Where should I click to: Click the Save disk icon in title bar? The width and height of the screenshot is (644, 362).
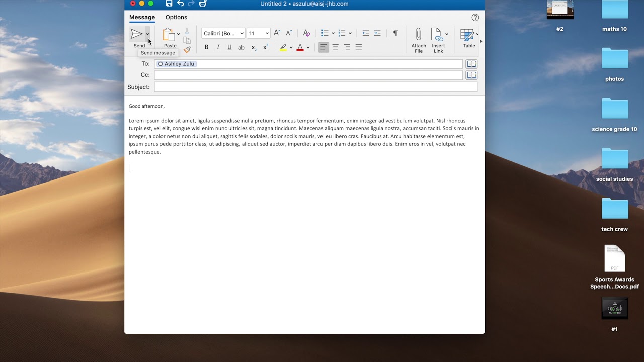pyautogui.click(x=169, y=4)
